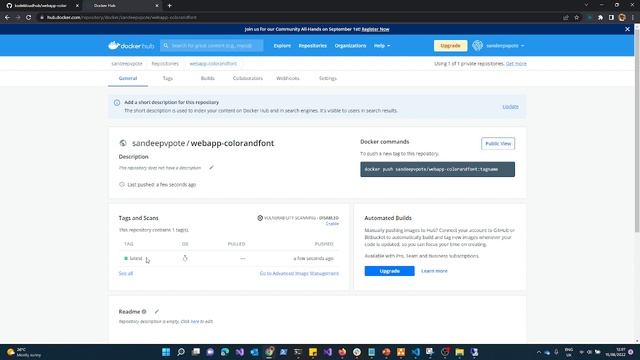Click the pencil icon next to the description
Image resolution: width=640 pixels, height=360 pixels.
(x=211, y=167)
